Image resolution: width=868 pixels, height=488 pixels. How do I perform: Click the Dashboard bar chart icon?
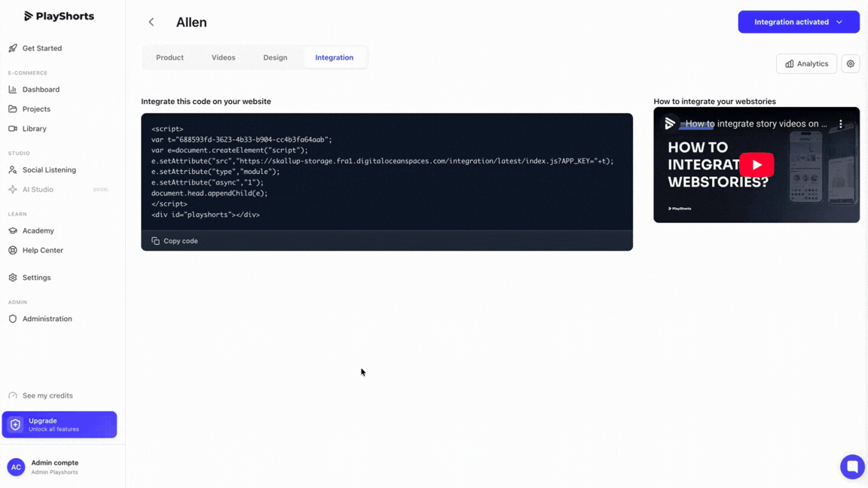[x=13, y=89]
